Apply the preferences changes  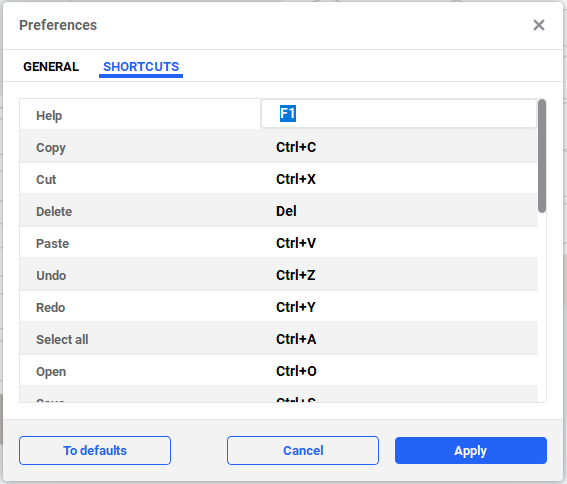tap(470, 450)
